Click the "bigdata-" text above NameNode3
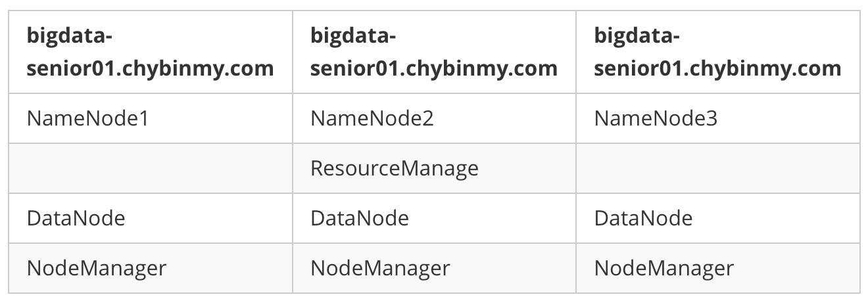 (x=637, y=35)
